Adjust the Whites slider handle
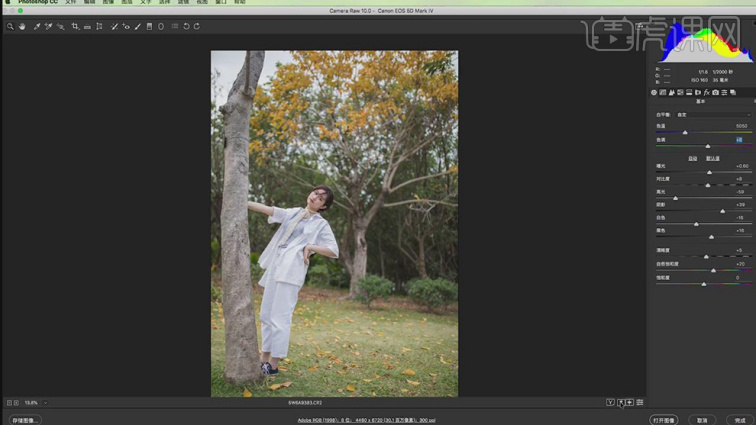The image size is (756, 426). click(696, 225)
